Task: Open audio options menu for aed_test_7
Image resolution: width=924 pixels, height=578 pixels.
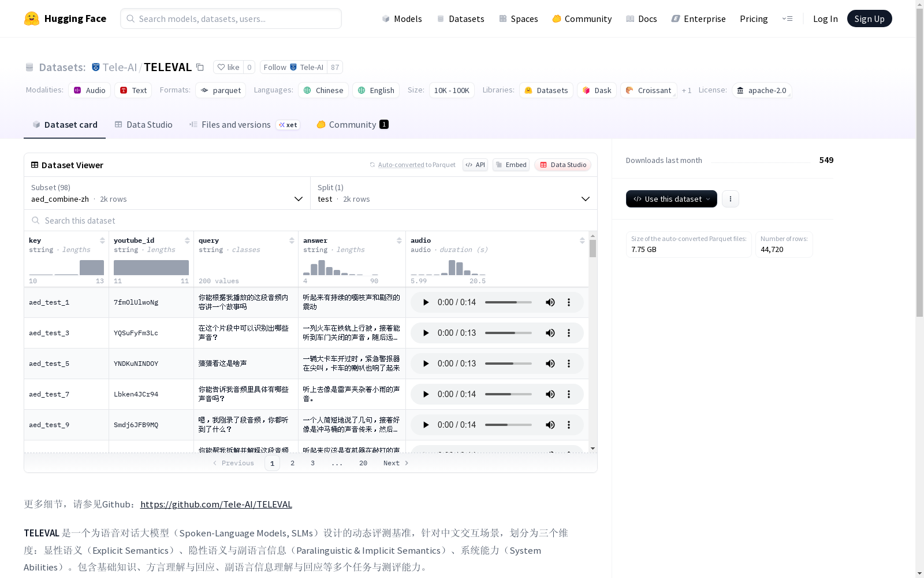Action: coord(569,394)
